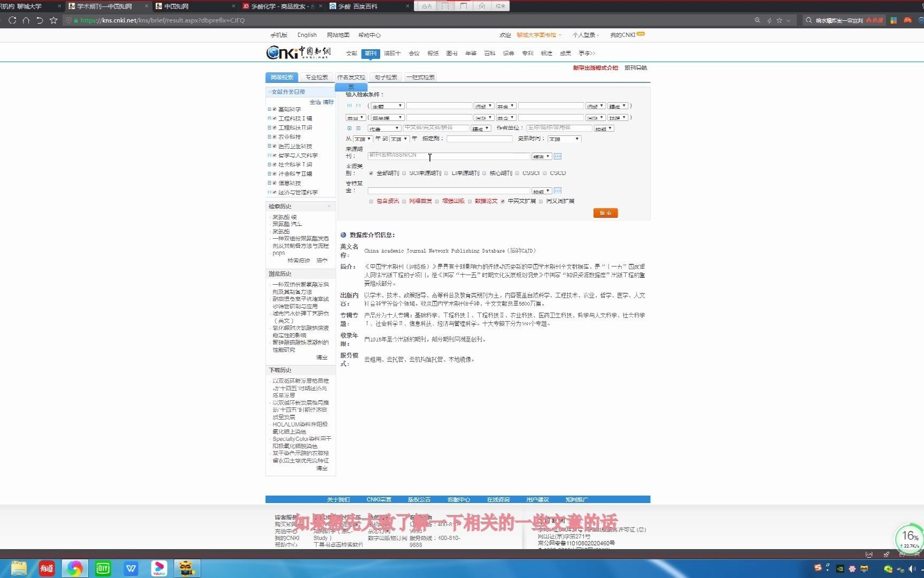Toggle the 中英文扩展 checkbox
Viewport: 924px width, 578px height.
(503, 202)
